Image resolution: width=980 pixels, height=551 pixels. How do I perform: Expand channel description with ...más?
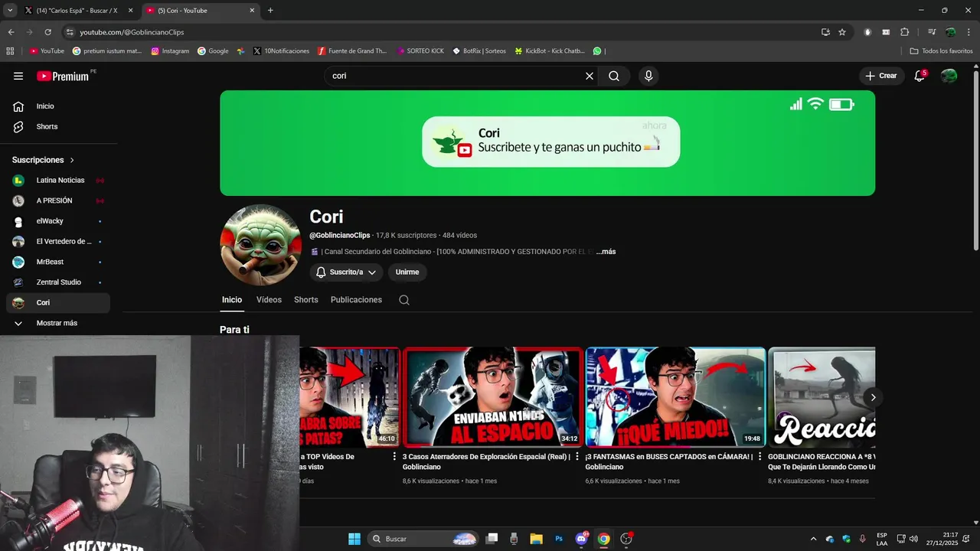[x=606, y=252]
